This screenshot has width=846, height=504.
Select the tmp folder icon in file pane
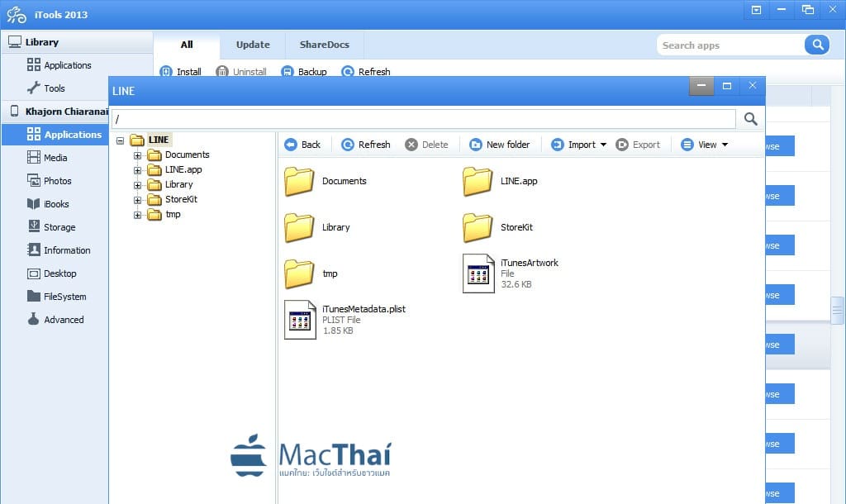tap(299, 273)
